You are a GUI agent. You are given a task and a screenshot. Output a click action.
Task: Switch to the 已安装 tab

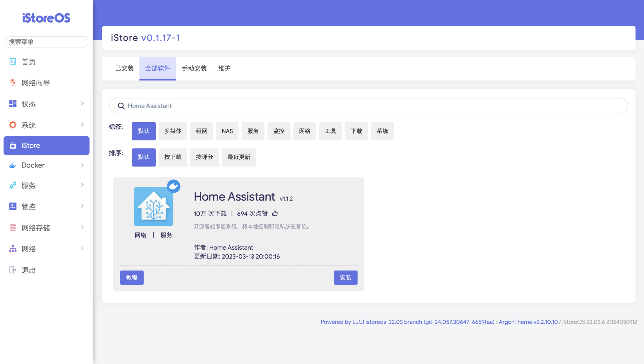(x=124, y=69)
